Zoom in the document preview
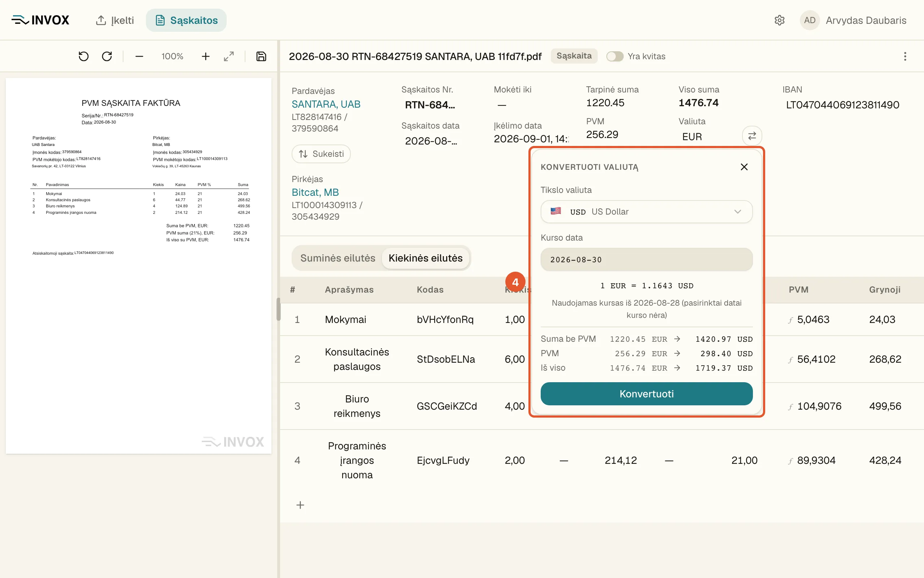 [205, 57]
